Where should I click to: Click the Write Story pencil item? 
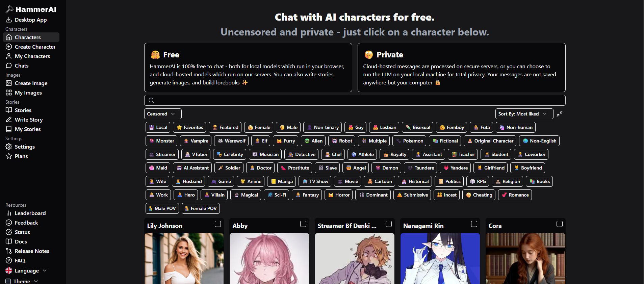pyautogui.click(x=24, y=120)
